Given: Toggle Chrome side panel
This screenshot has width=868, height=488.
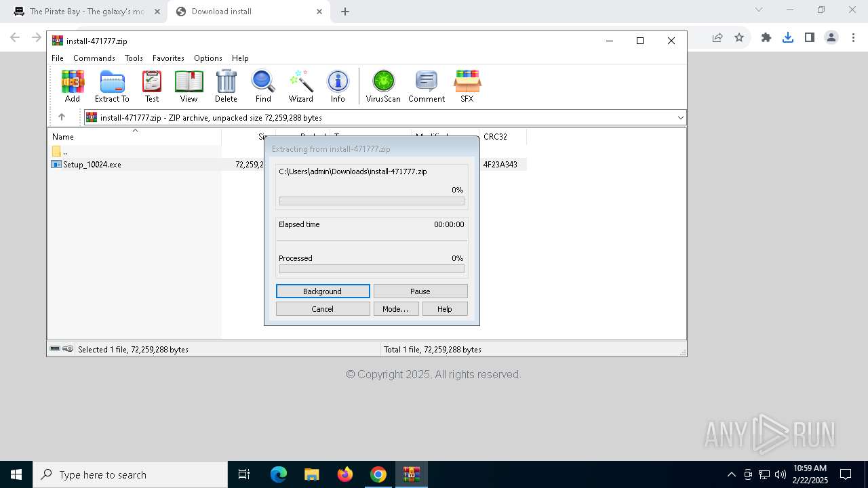Looking at the screenshot, I should coord(810,38).
